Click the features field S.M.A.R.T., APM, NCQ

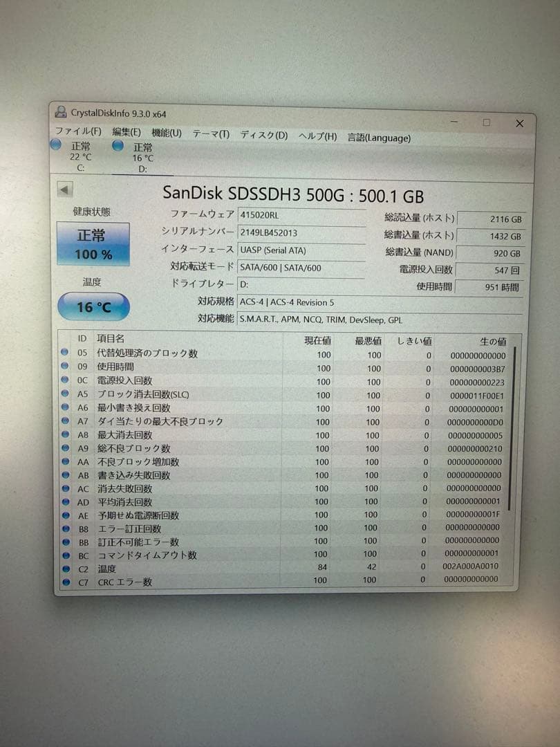coord(380,320)
